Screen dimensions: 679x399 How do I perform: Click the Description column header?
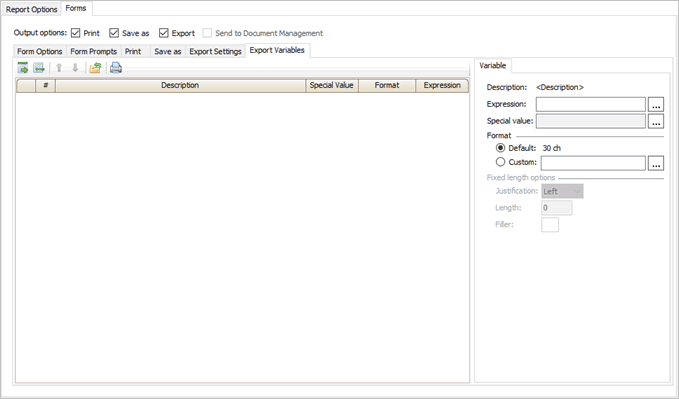point(180,85)
